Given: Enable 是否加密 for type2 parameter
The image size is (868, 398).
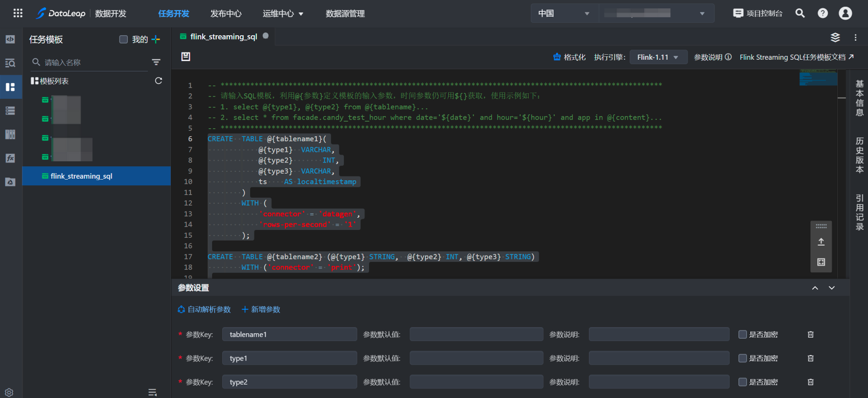Looking at the screenshot, I should click(x=742, y=382).
